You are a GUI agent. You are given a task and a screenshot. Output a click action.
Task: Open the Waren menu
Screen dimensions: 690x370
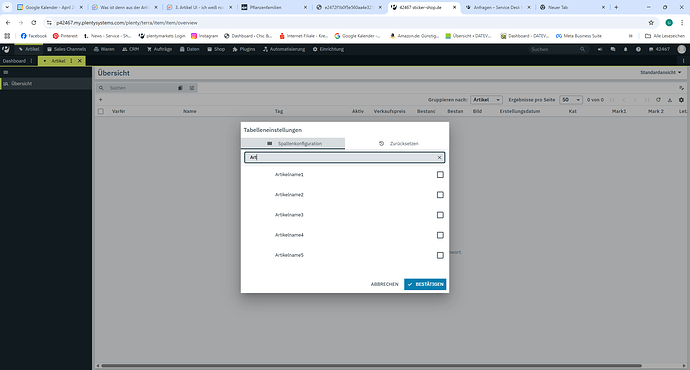tap(105, 49)
